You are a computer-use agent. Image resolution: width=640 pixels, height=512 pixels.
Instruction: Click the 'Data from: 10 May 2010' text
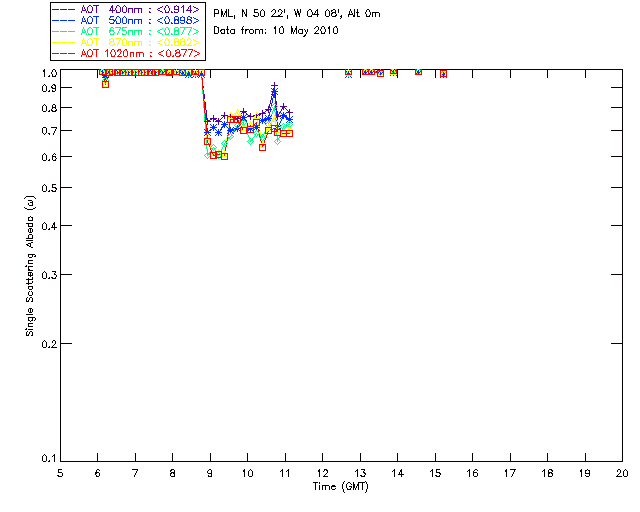point(276,31)
